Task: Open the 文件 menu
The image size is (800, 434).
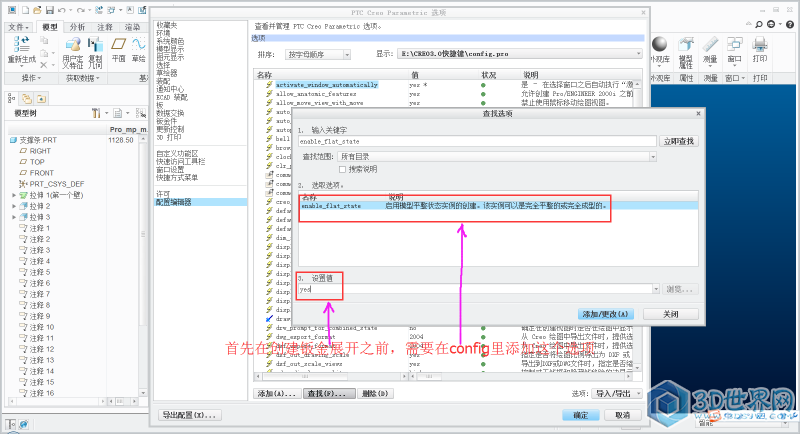Action: coord(19,27)
